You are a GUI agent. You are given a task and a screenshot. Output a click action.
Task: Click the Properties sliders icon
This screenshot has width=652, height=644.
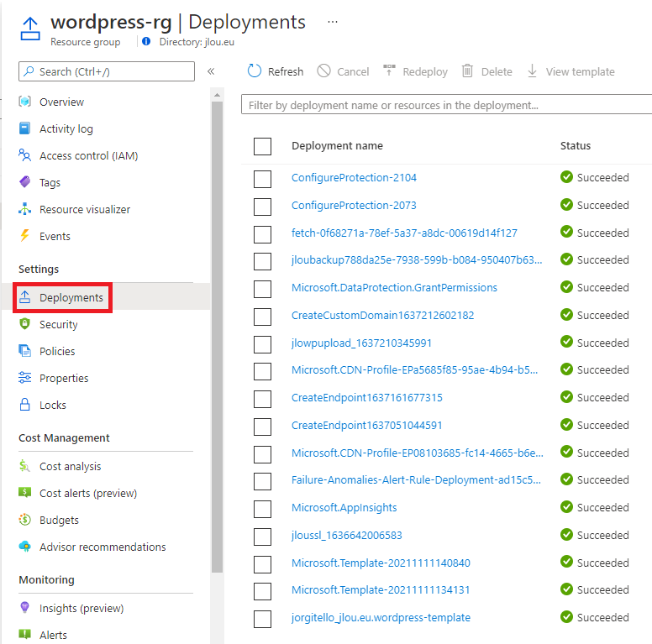pyautogui.click(x=25, y=378)
